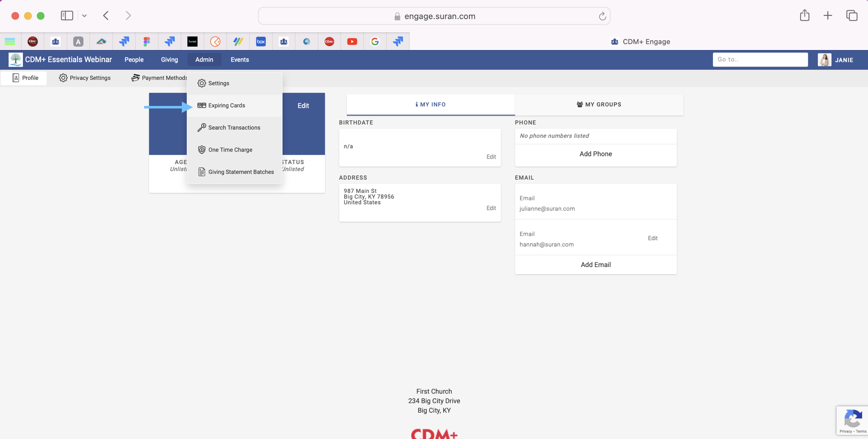Open the Google bookmark icon
This screenshot has width=868, height=439.
pyautogui.click(x=375, y=42)
